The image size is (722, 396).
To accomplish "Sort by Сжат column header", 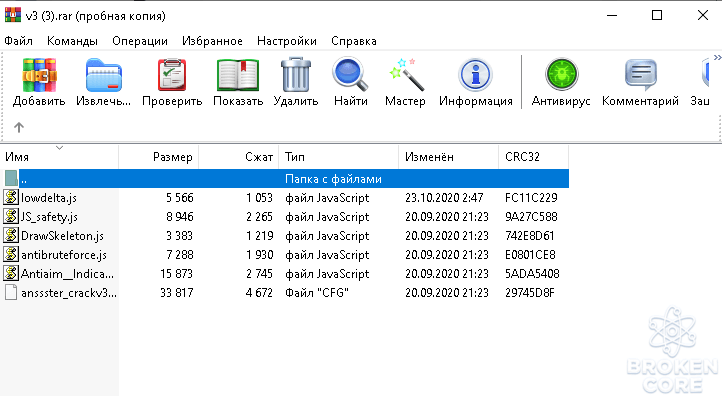I will [239, 157].
